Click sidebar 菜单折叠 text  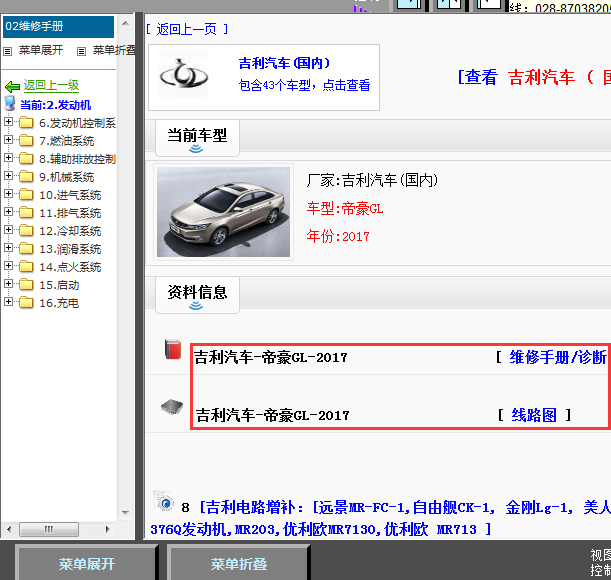pyautogui.click(x=114, y=50)
